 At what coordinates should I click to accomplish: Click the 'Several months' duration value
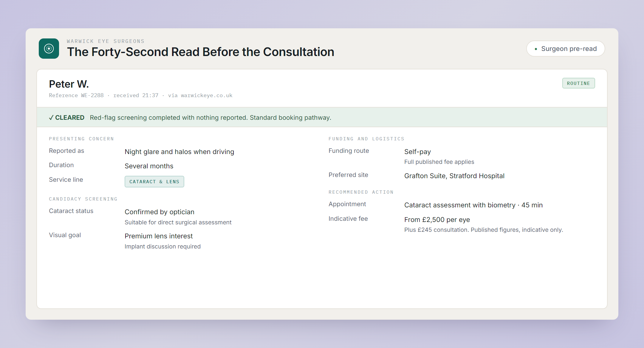[x=149, y=166]
